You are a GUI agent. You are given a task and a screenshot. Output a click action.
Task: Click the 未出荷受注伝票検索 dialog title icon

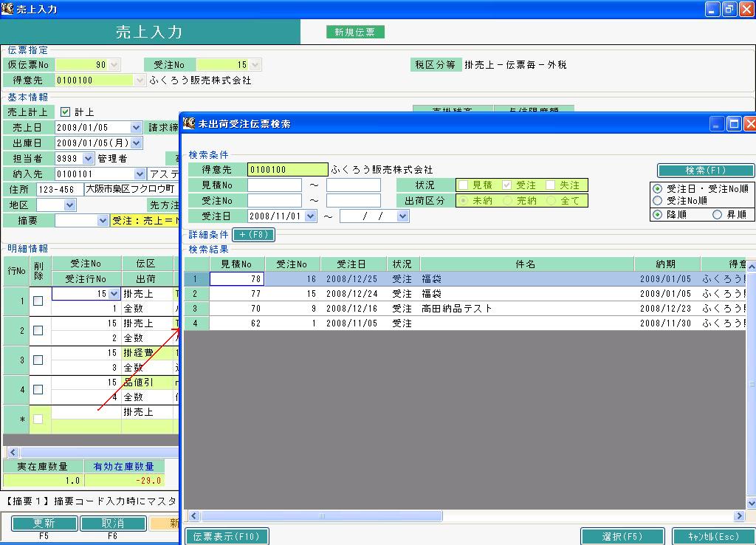coord(188,123)
